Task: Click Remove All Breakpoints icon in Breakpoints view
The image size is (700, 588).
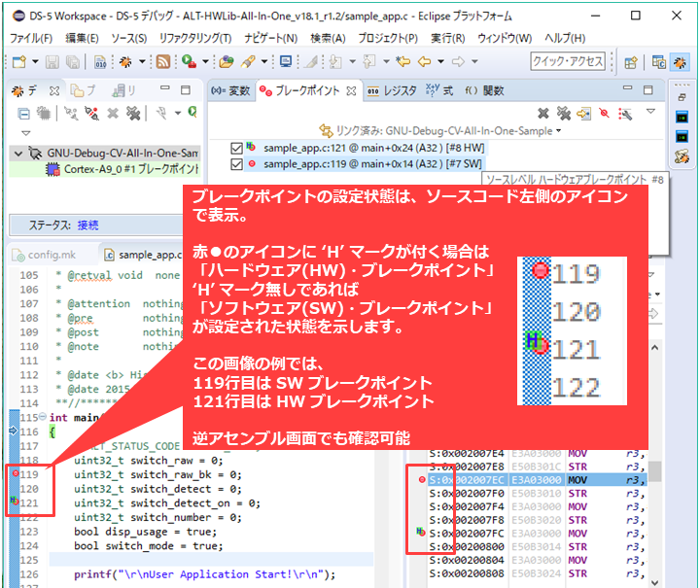Action: tap(564, 114)
